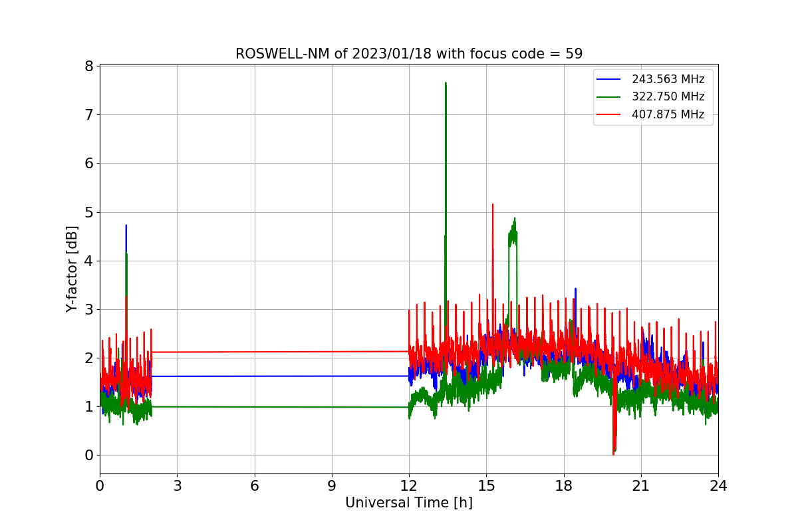
Task: Click the x-axis tick label 21
Action: point(641,486)
